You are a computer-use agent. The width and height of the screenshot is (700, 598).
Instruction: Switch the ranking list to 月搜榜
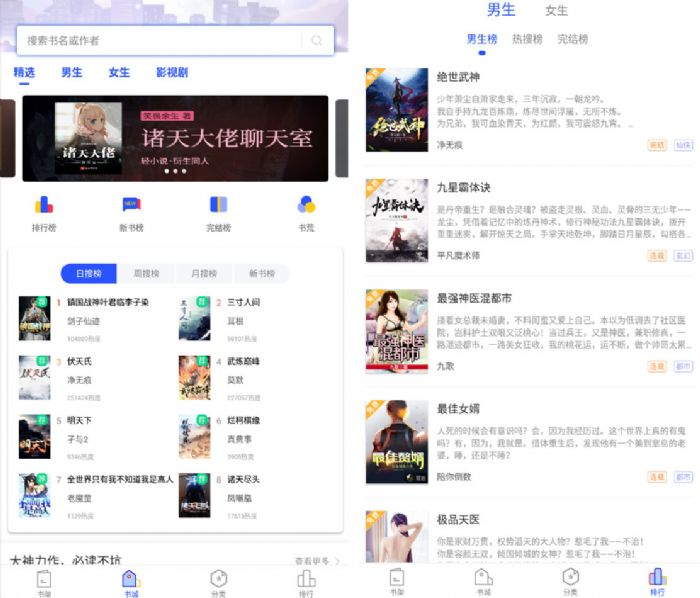(203, 274)
